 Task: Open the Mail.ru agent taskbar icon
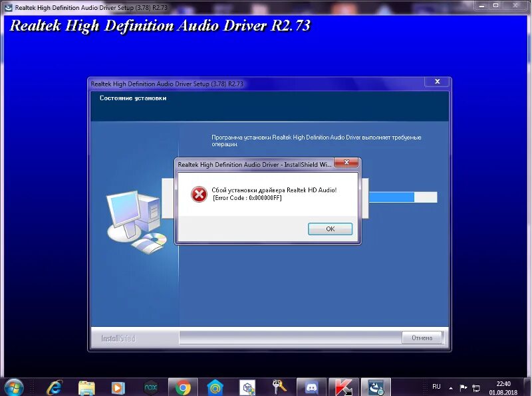click(x=215, y=387)
